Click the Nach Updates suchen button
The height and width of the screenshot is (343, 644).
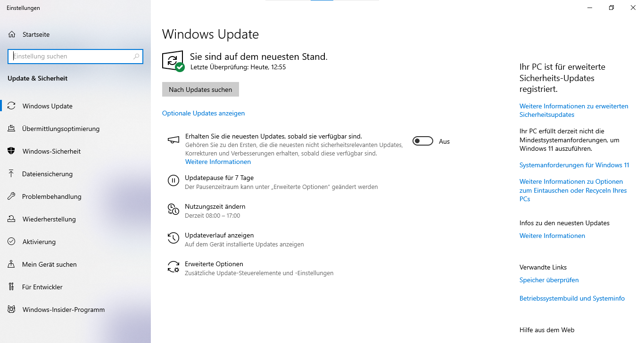pos(200,90)
